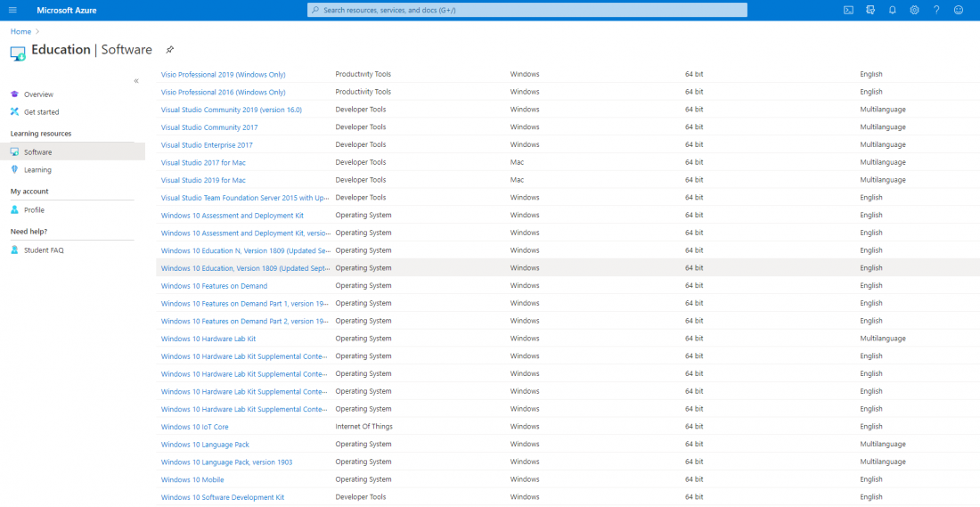This screenshot has width=980, height=507.
Task: Open Windows 10 Features on Demand Part 2
Action: pos(245,321)
